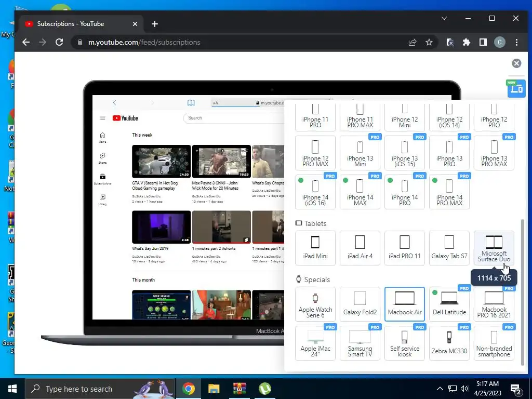Select iPhone 14 (iOS 16) device

click(x=315, y=192)
